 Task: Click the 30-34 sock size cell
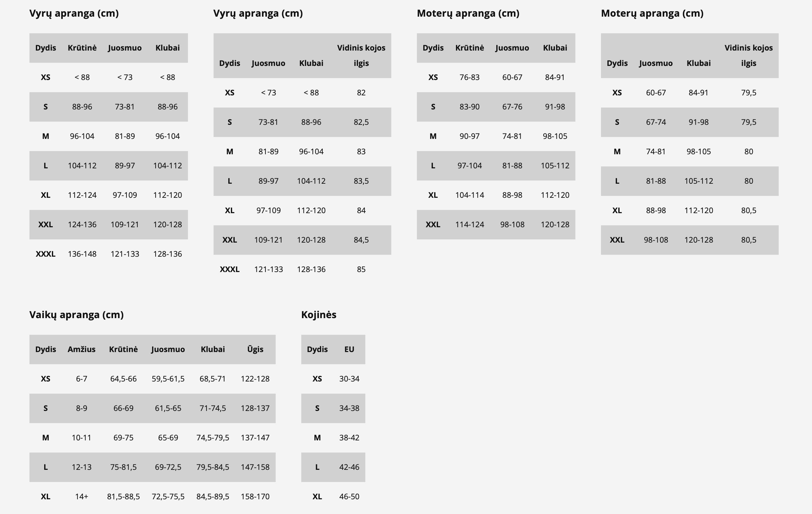(x=349, y=379)
